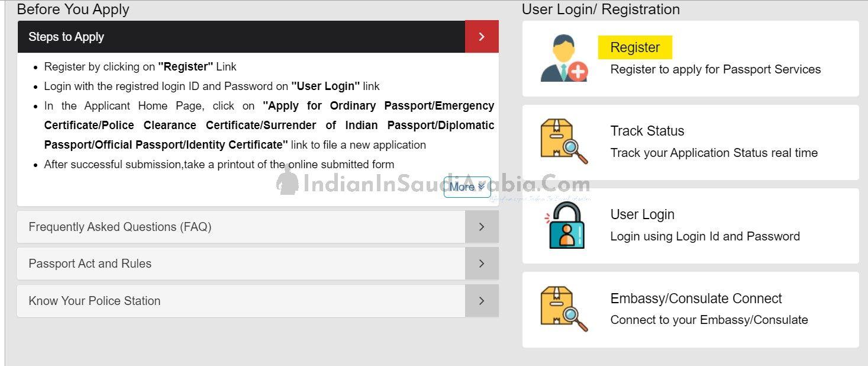The height and width of the screenshot is (366, 868).
Task: Open the highlighted Register link
Action: click(635, 47)
